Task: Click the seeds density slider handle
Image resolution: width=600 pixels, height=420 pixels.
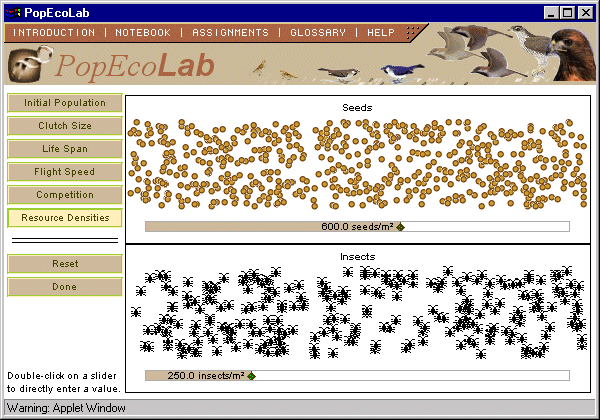Action: (400, 227)
